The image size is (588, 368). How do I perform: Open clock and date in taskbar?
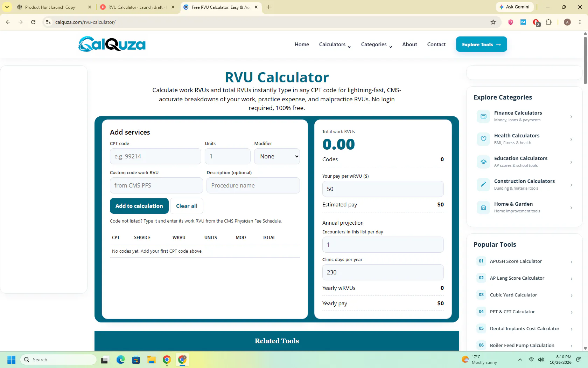560,360
